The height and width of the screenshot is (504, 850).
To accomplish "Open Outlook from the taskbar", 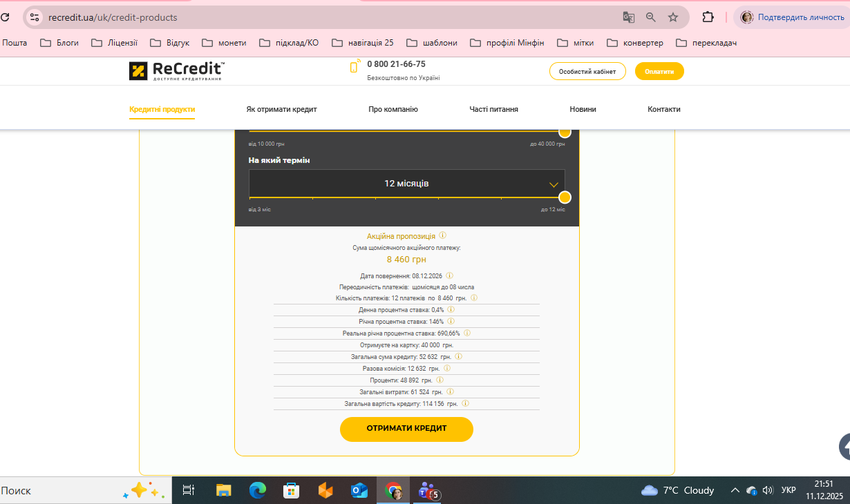I will pyautogui.click(x=359, y=490).
